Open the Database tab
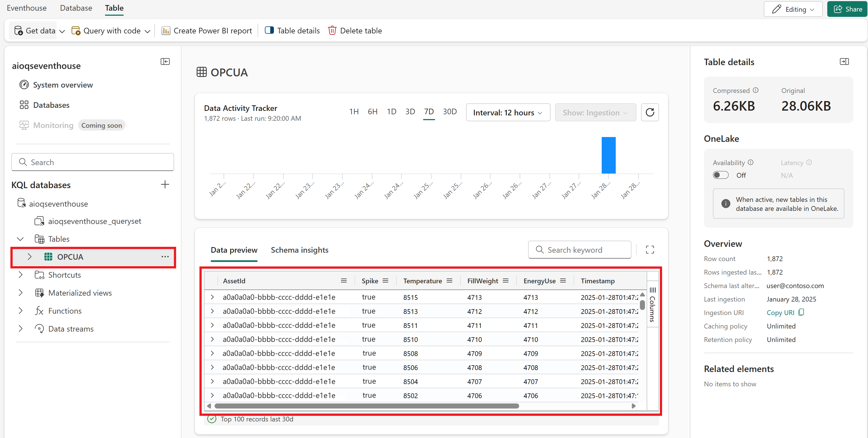 76,8
